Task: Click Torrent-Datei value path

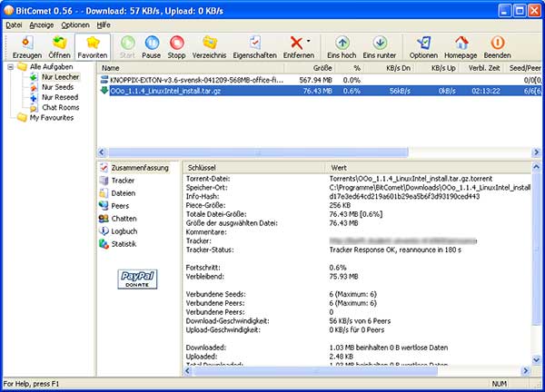Action: 411,179
